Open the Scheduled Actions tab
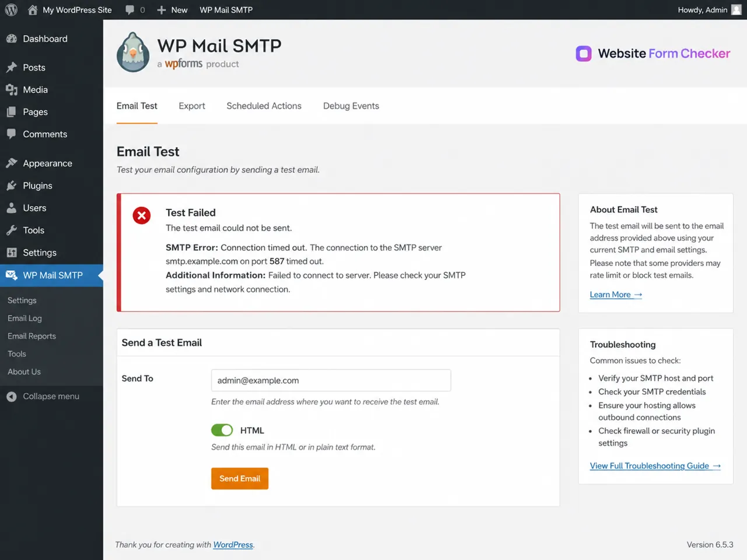The image size is (747, 560). pyautogui.click(x=264, y=106)
